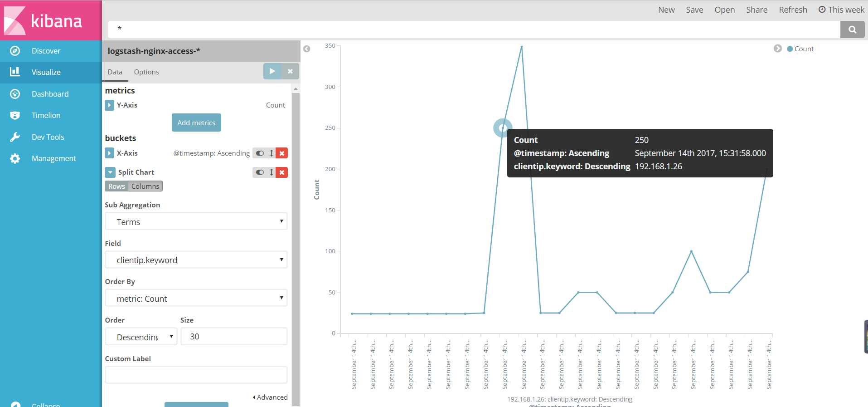The height and width of the screenshot is (407, 868).
Task: Click the logstash-nginx-access-* index title
Action: tap(154, 51)
